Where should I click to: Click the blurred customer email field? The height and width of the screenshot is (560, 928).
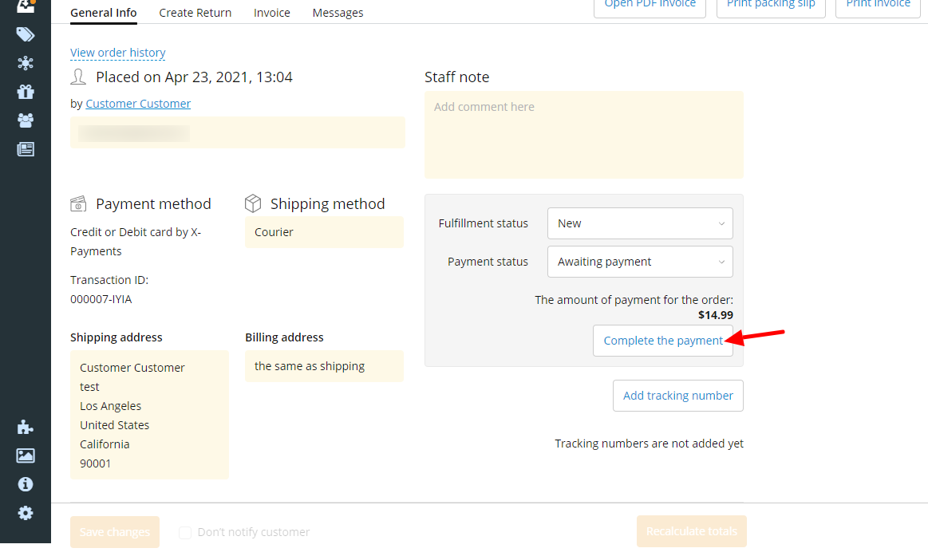click(x=237, y=132)
